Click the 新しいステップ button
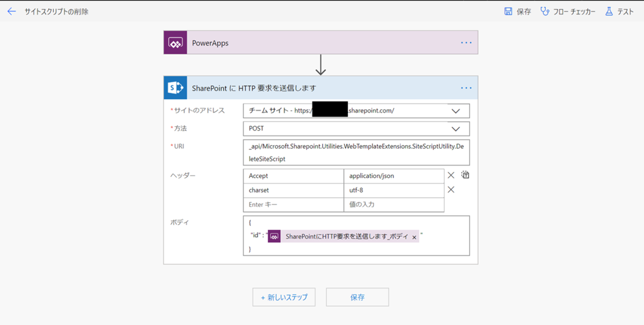644x325 pixels. coord(284,297)
